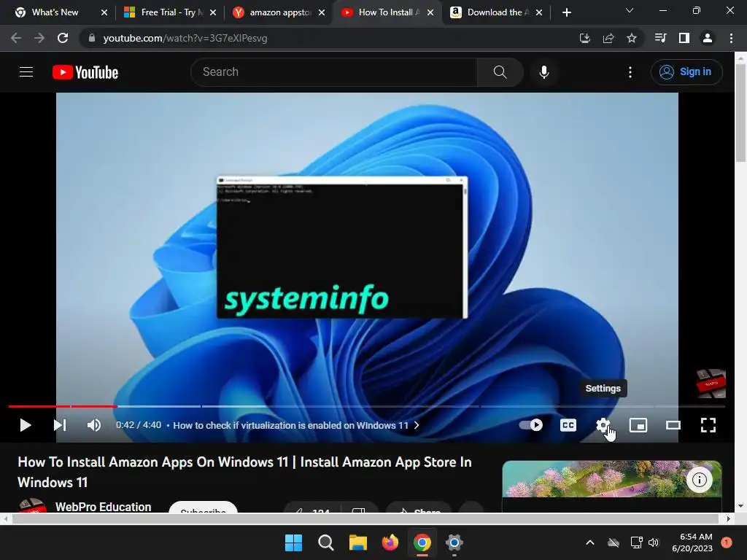Image resolution: width=747 pixels, height=560 pixels.
Task: Click Sign in button
Action: point(686,72)
